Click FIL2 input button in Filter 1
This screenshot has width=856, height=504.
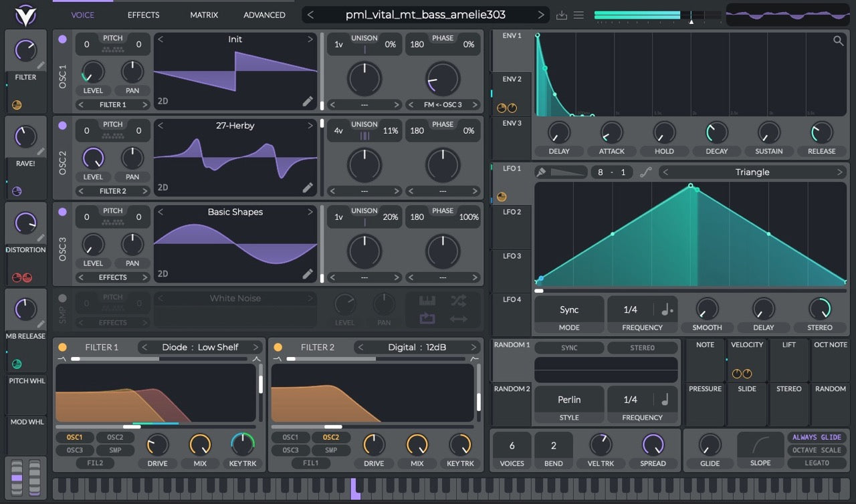(94, 463)
